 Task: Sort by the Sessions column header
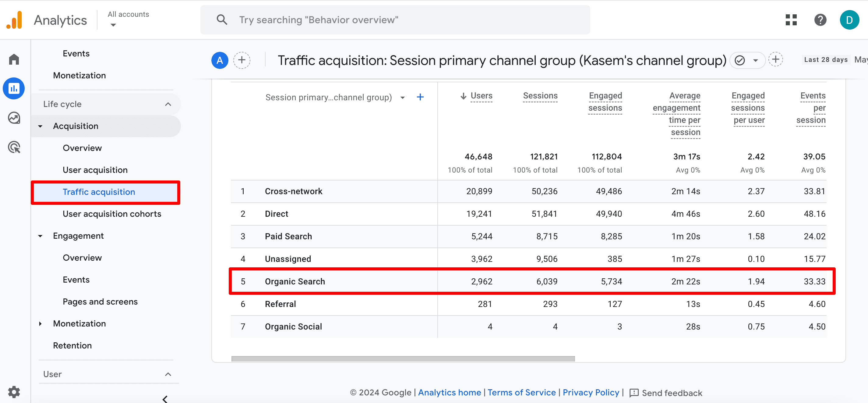coord(540,96)
